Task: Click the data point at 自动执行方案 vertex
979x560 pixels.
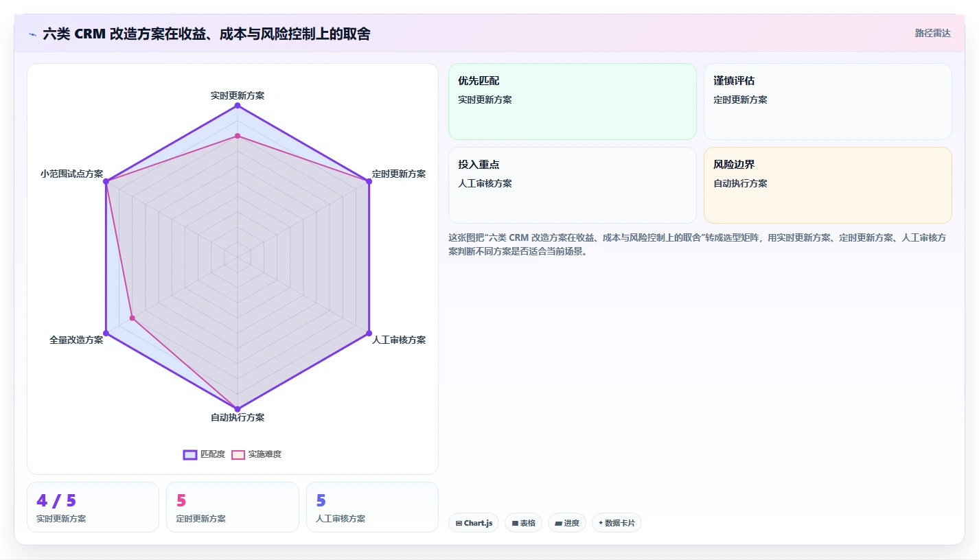Action: tap(238, 409)
